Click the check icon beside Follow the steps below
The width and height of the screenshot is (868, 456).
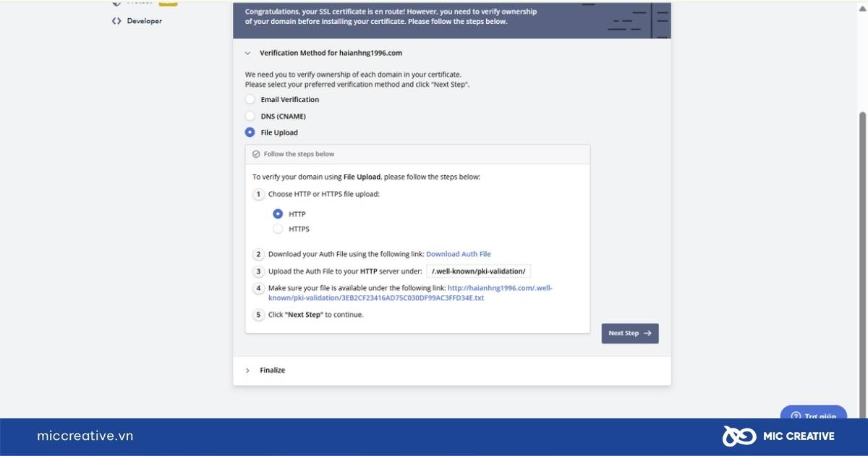256,154
